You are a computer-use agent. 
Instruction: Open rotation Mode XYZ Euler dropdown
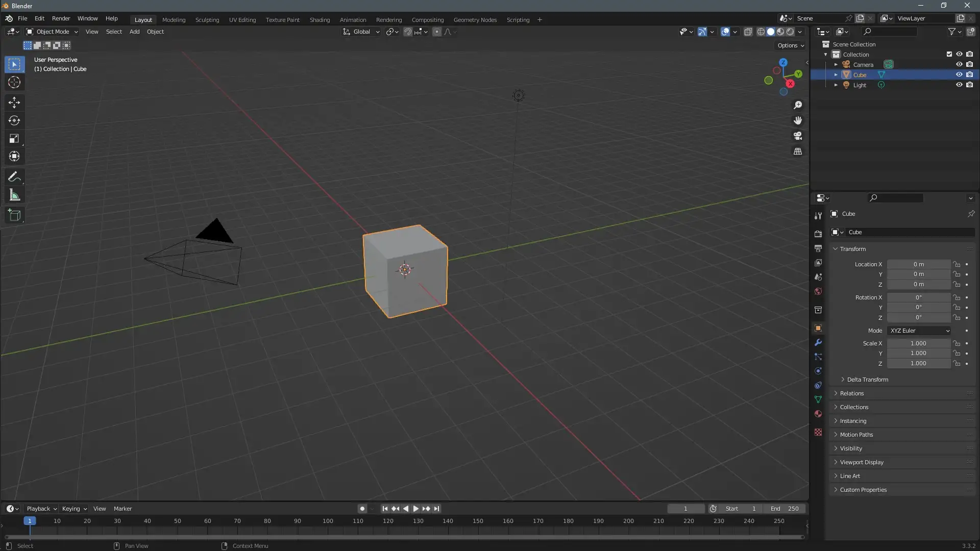coord(919,331)
